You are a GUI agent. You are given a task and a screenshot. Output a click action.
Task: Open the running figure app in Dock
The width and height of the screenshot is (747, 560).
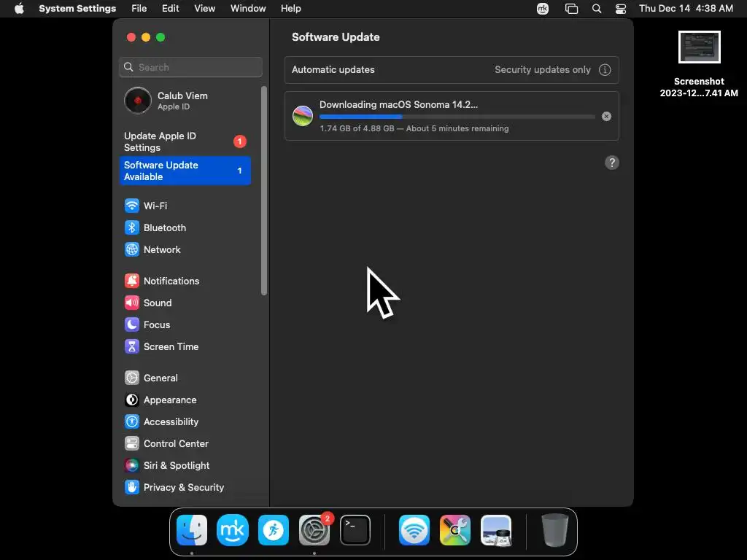coord(274,530)
